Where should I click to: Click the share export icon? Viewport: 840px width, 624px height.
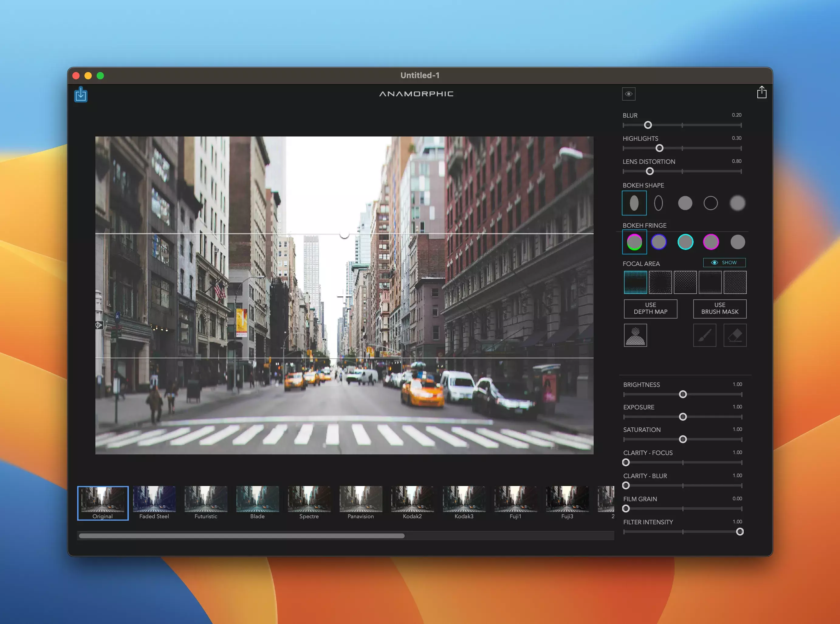(x=762, y=92)
